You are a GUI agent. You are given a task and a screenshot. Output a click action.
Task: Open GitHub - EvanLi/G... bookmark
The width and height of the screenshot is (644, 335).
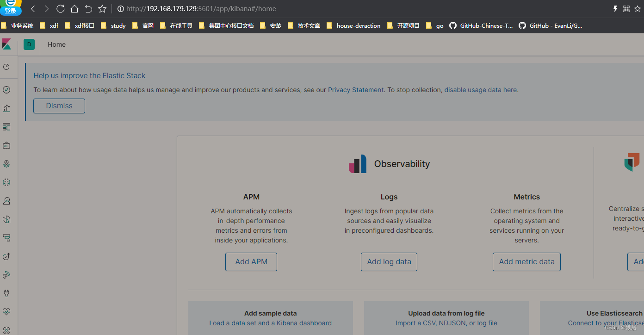(550, 26)
